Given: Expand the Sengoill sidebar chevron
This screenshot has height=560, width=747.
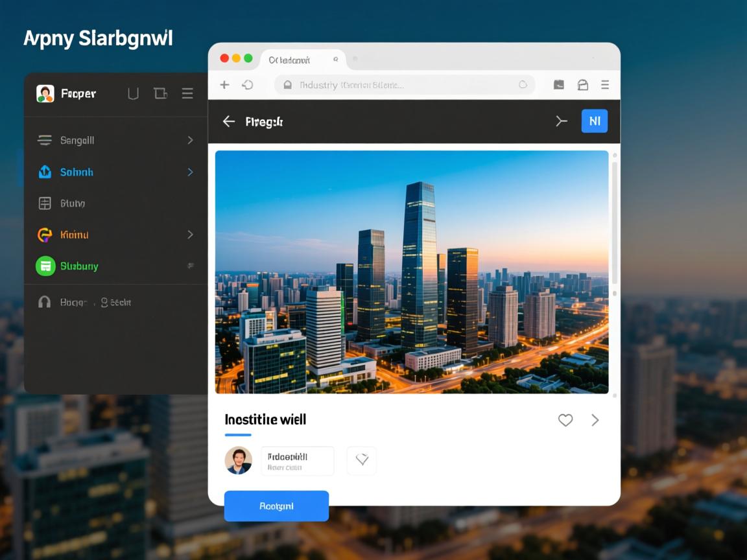Looking at the screenshot, I should point(190,140).
